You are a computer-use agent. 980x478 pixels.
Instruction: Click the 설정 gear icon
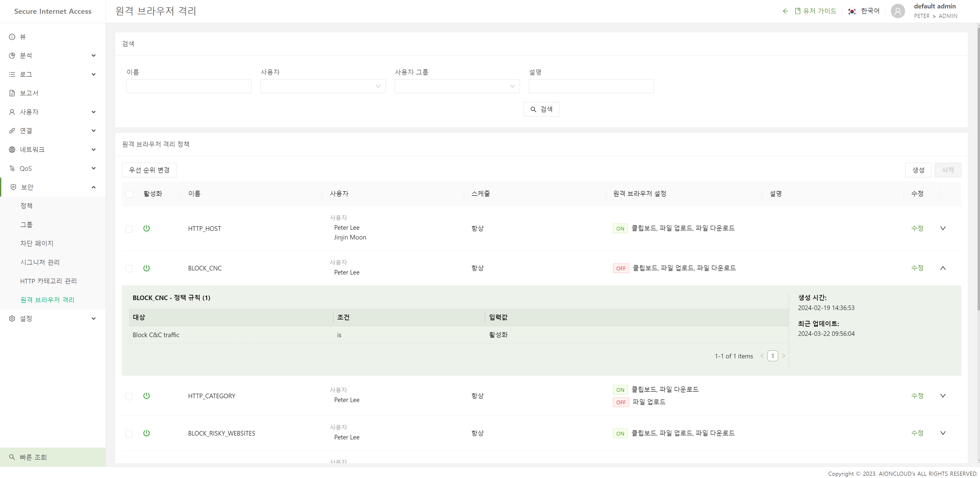click(12, 318)
